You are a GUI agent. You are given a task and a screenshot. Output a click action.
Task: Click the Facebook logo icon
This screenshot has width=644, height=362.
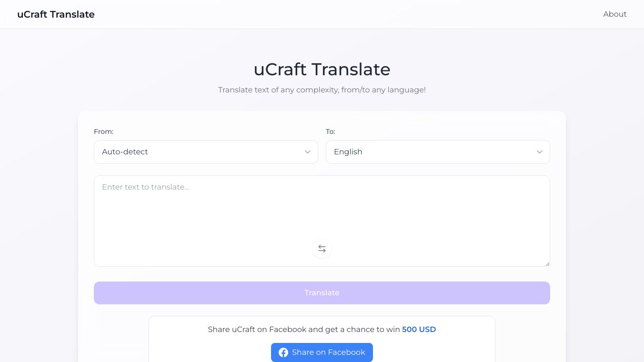283,352
